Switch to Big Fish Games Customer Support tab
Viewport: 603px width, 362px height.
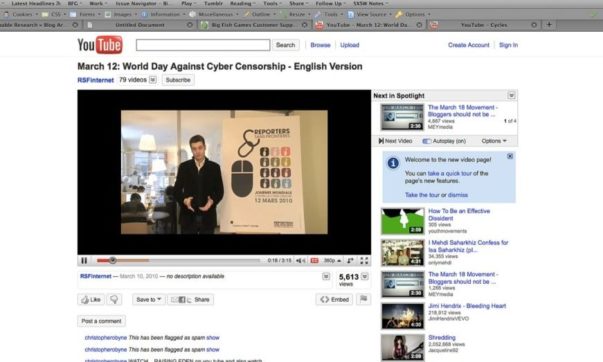coord(254,25)
